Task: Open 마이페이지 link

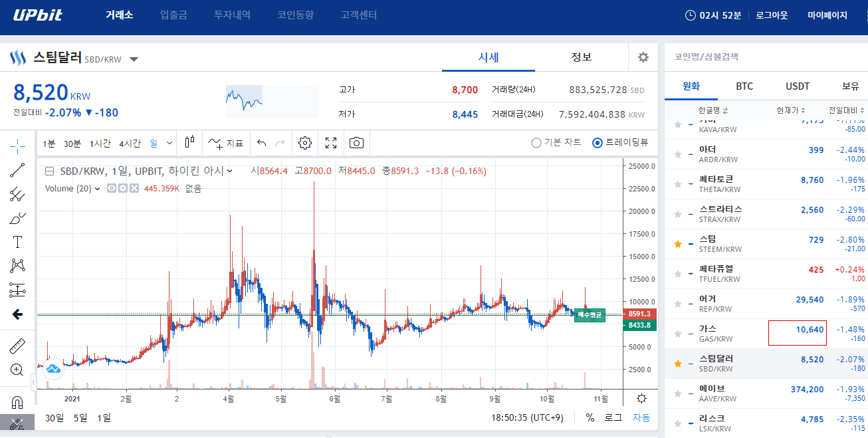Action: 827,15
